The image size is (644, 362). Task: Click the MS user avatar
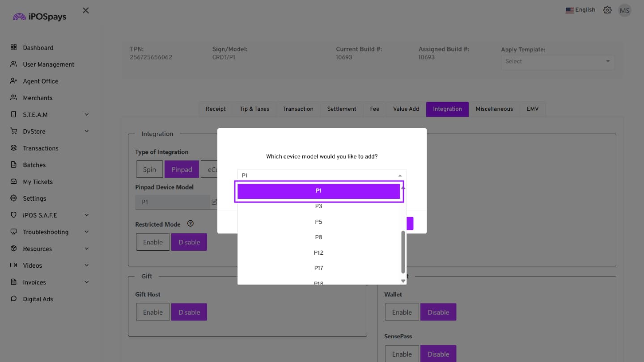coord(624,10)
